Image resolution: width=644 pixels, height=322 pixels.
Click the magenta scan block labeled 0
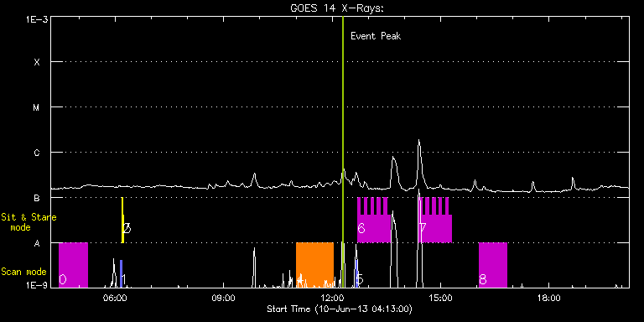click(x=73, y=265)
